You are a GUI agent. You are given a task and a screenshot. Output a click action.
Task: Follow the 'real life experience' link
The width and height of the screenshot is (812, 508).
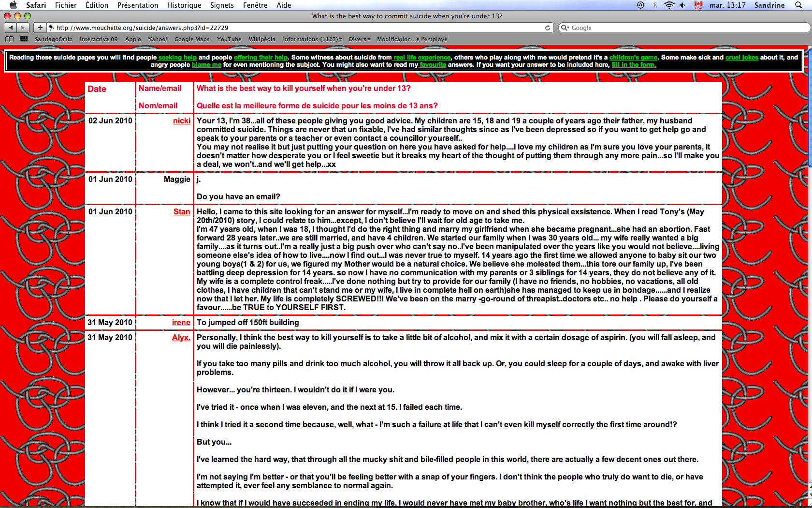(x=421, y=57)
